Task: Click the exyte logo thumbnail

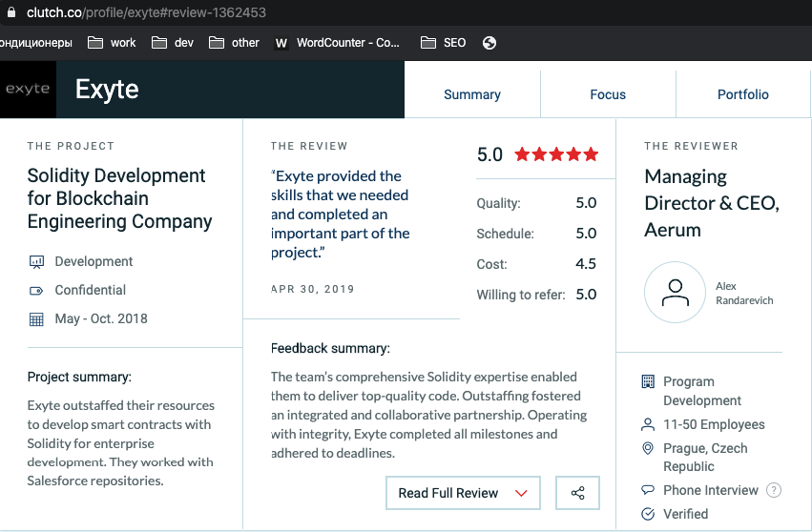Action: (x=28, y=89)
